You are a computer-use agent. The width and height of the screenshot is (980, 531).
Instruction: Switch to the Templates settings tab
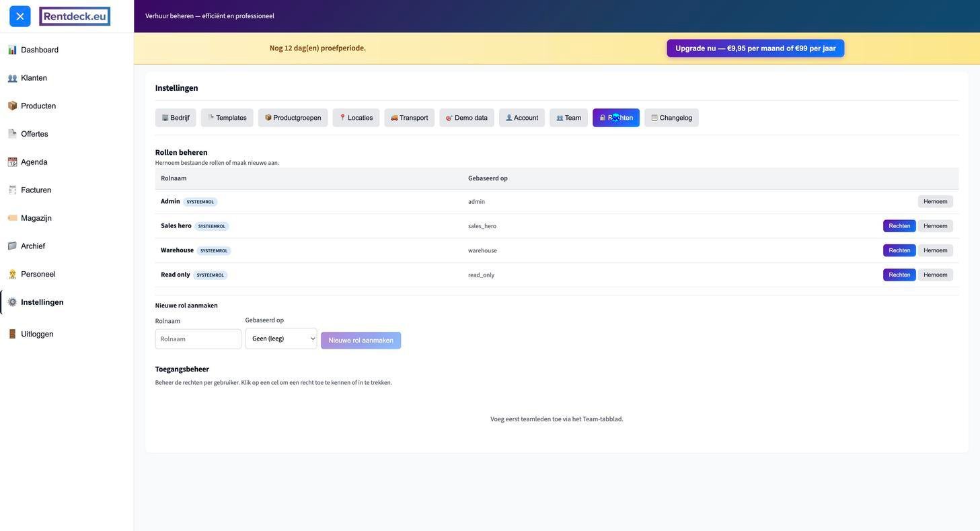pos(227,118)
